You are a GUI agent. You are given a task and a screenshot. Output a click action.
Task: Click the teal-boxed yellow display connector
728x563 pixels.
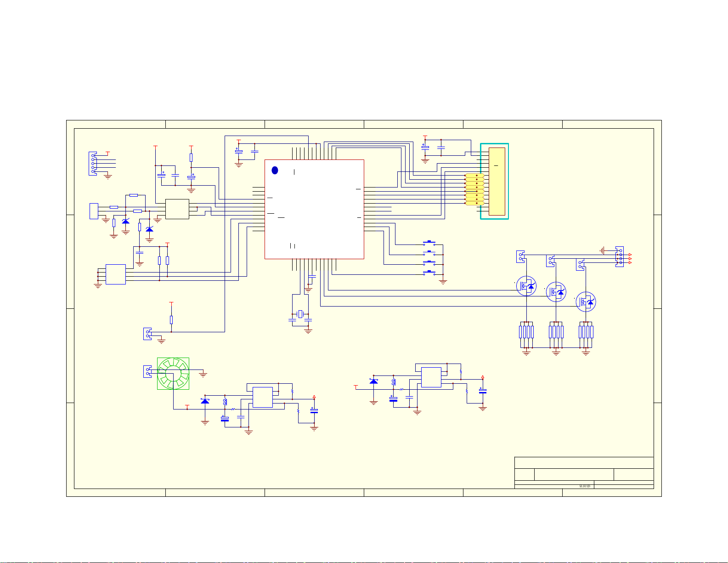point(495,181)
